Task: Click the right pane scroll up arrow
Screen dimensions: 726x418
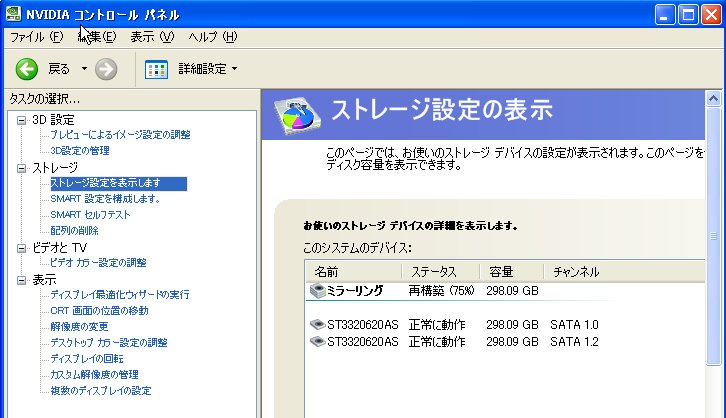Action: 713,99
